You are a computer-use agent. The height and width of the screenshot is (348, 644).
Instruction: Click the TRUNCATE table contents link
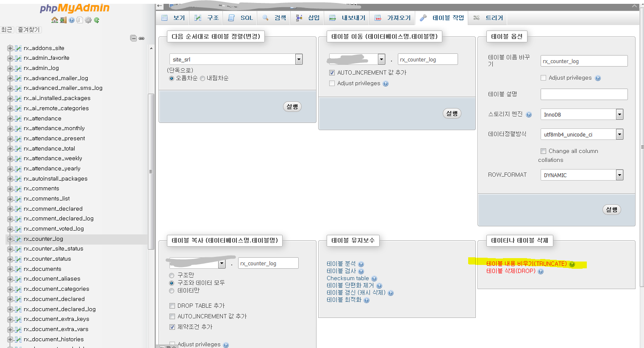tap(526, 264)
